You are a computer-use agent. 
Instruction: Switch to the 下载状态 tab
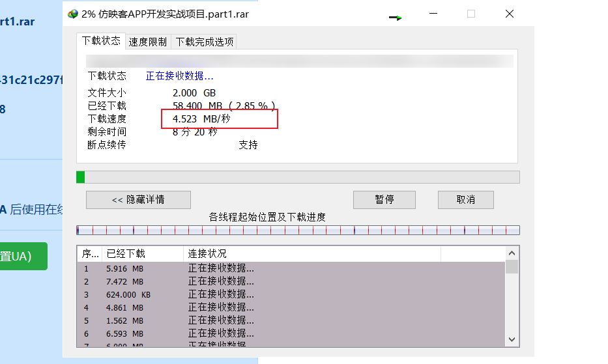coord(101,40)
